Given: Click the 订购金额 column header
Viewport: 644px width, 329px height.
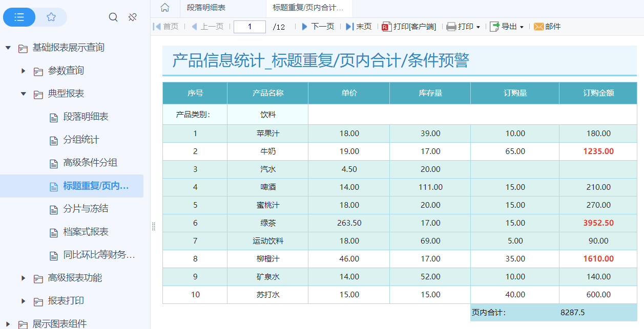Looking at the screenshot, I should [x=598, y=93].
